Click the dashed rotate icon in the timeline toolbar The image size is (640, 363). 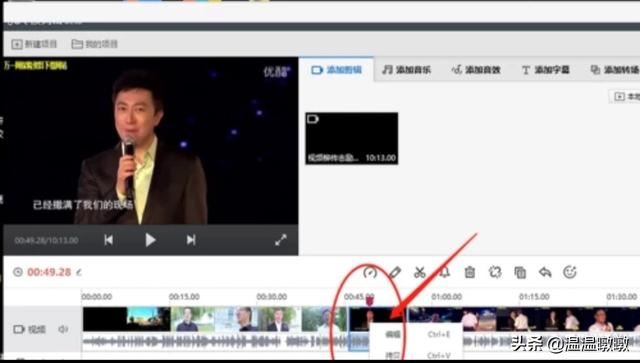[495, 272]
